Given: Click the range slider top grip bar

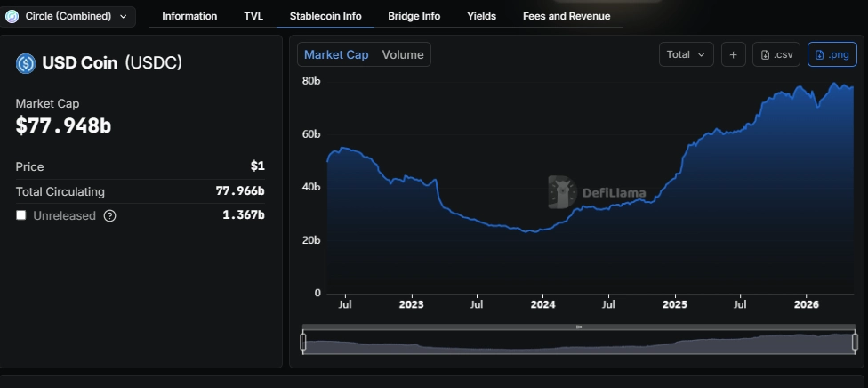Looking at the screenshot, I should click(x=579, y=327).
